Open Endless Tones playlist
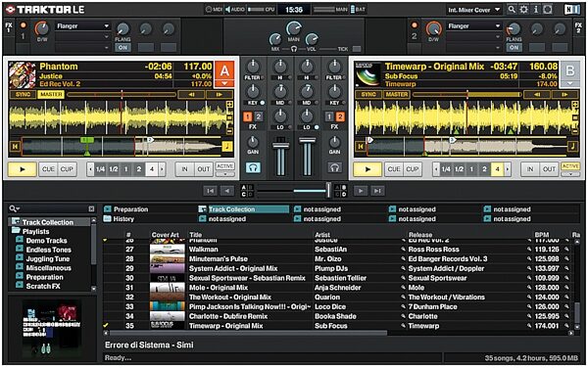 coord(48,250)
